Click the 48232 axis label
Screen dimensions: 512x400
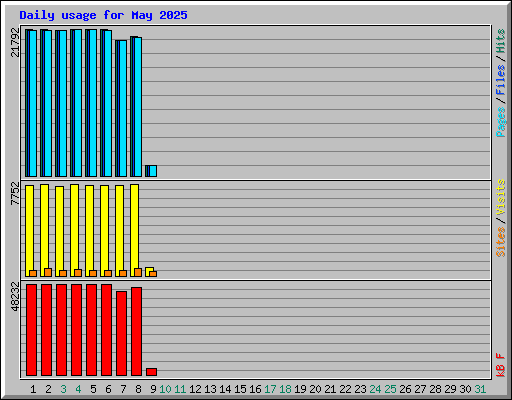click(x=15, y=297)
